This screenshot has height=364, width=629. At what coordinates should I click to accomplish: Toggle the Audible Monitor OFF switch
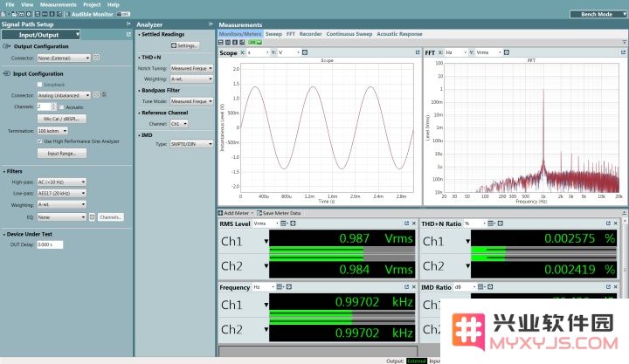[x=123, y=14]
